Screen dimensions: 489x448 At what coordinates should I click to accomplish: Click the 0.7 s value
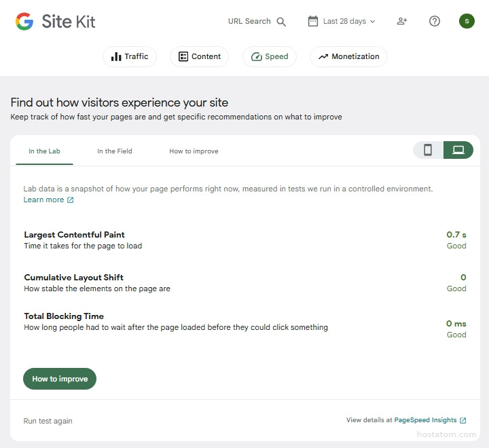(x=456, y=234)
